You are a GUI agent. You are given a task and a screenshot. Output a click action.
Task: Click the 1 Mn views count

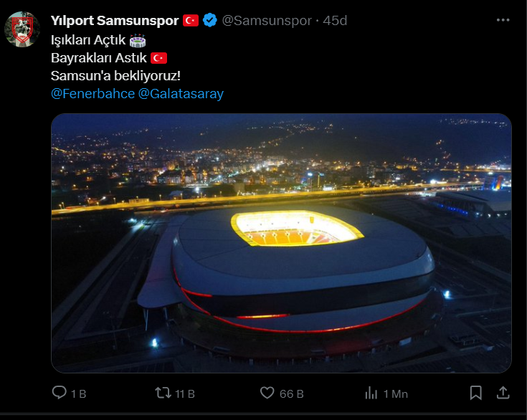396,393
